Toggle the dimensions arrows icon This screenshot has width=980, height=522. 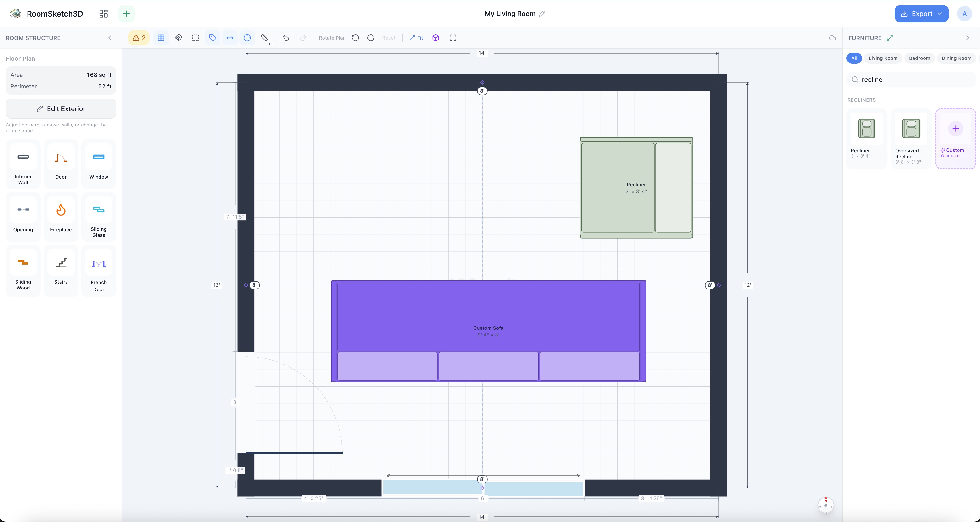[230, 38]
